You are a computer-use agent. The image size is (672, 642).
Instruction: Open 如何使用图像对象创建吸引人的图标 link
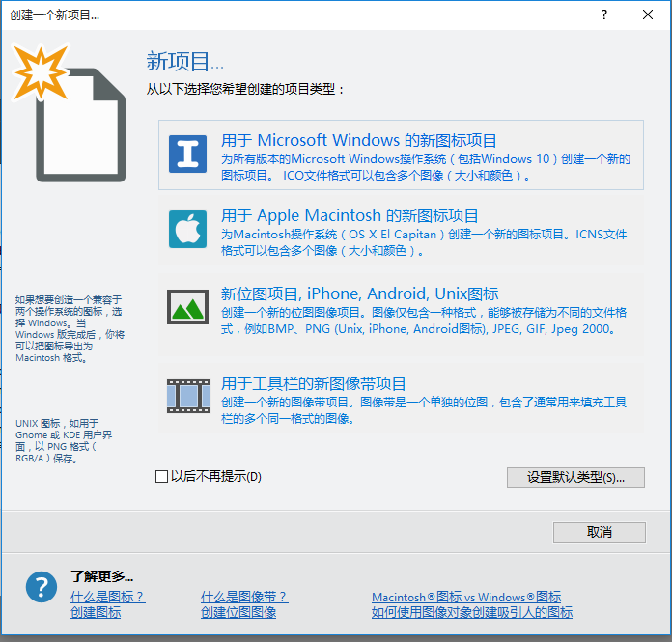pyautogui.click(x=472, y=612)
